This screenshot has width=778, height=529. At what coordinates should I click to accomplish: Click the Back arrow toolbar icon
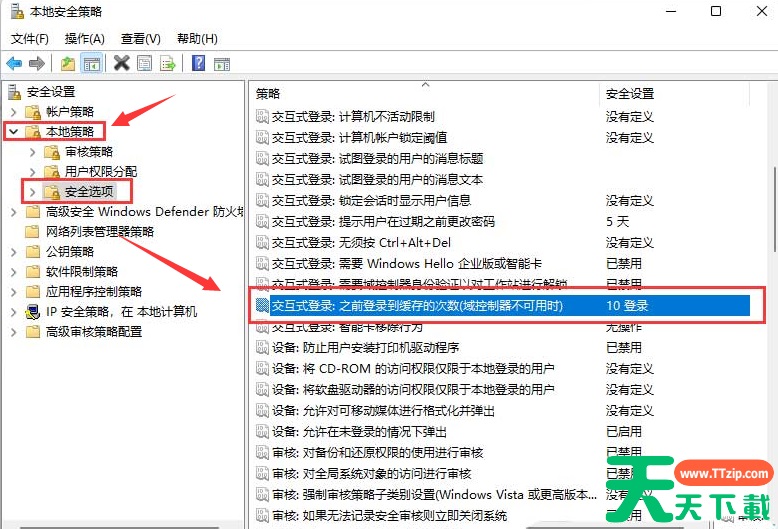[x=14, y=64]
